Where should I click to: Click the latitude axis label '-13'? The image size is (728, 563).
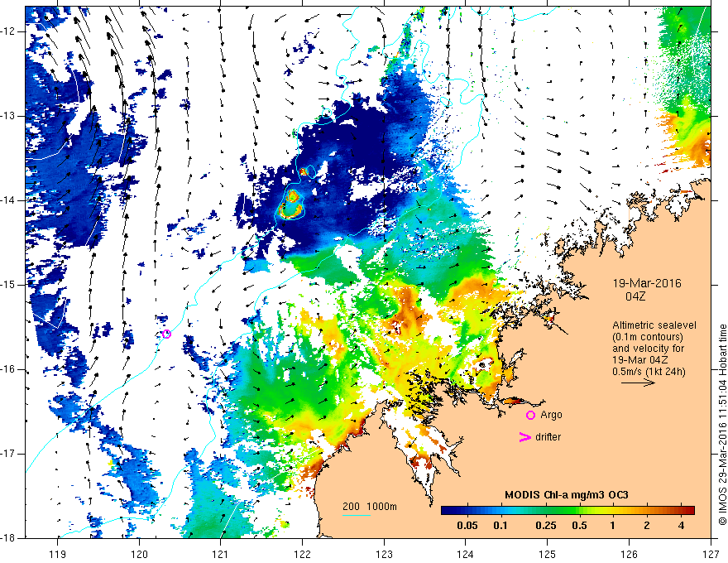pos(8,116)
